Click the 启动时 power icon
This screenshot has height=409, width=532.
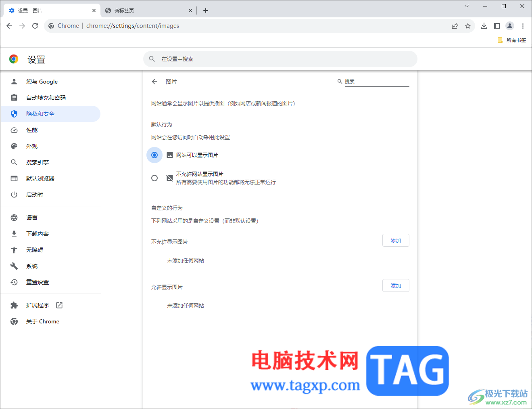14,195
